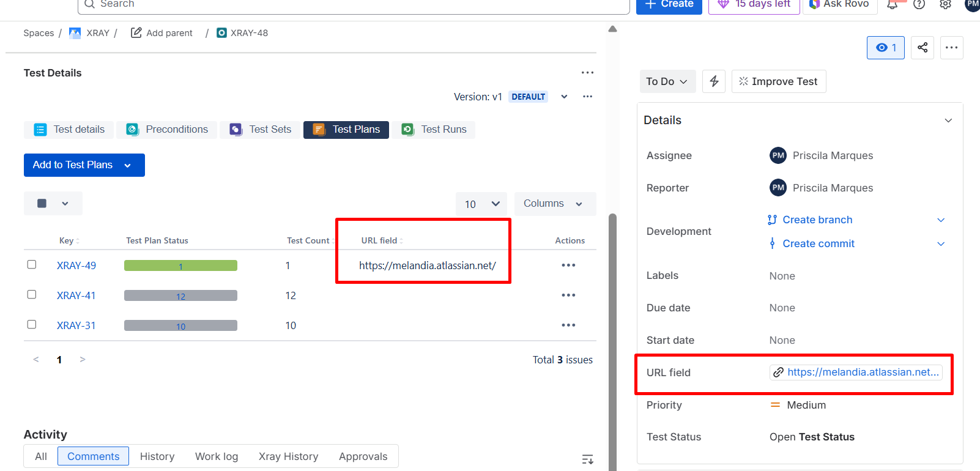Image resolution: width=980 pixels, height=471 pixels.
Task: Open the Xray History activity tab
Action: point(288,456)
